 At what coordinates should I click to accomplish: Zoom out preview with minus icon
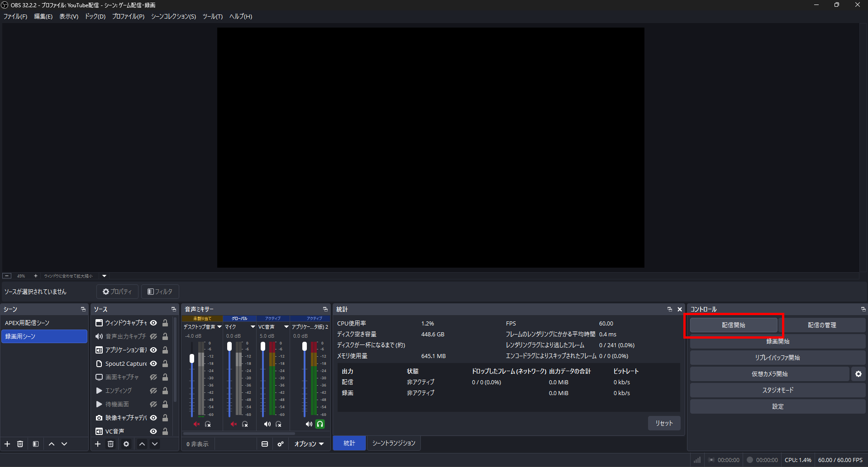(x=7, y=276)
